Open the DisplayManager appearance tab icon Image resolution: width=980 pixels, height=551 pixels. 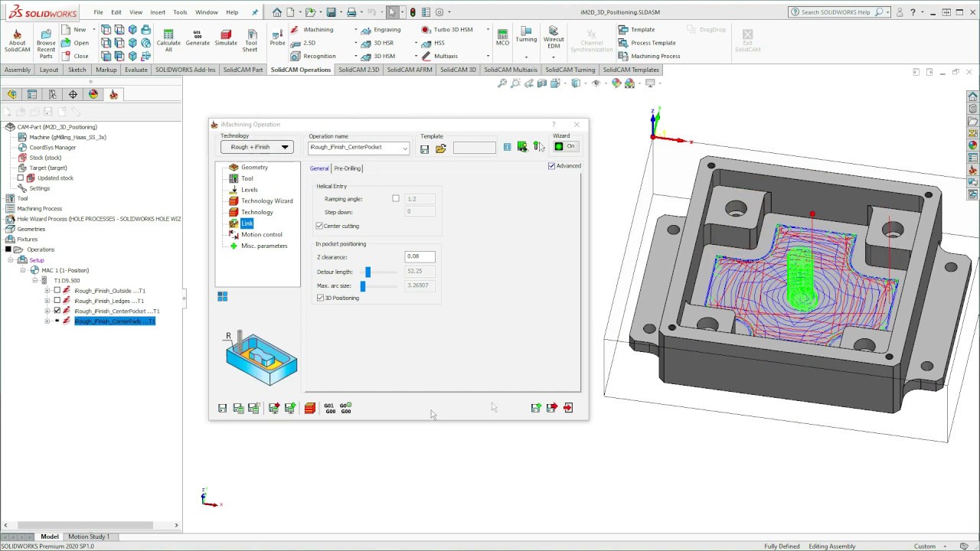[x=93, y=94]
